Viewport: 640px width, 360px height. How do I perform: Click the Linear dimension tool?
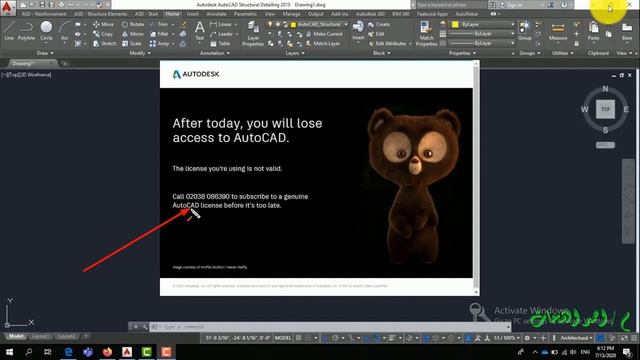point(221,24)
